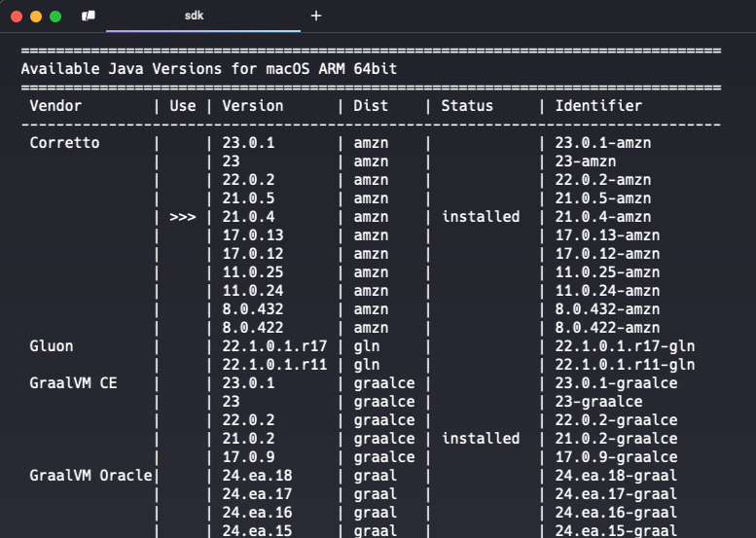Click the installed status for 21.0.4-amzn
756x538 pixels.
point(481,216)
